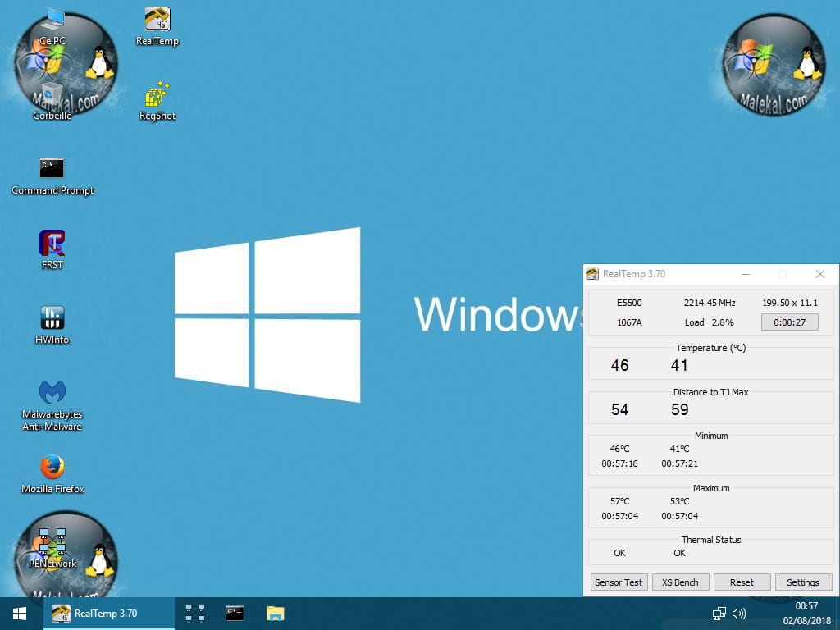Click the Load 2.8% reading
Viewport: 840px width, 630px height.
(710, 322)
